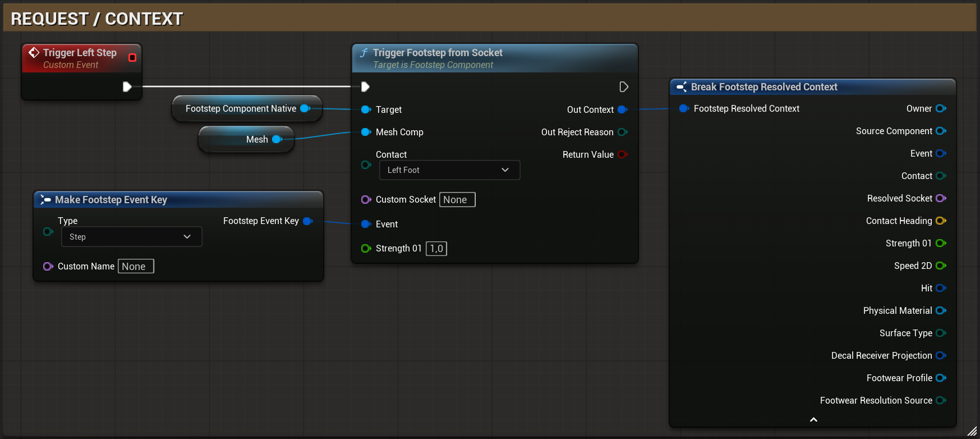The image size is (980, 439).
Task: Click the Mesh Comp input pin
Action: 366,132
